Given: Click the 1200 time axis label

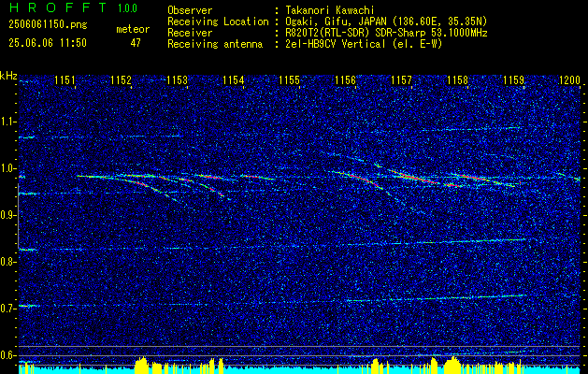Looking at the screenshot, I should click(x=569, y=80).
